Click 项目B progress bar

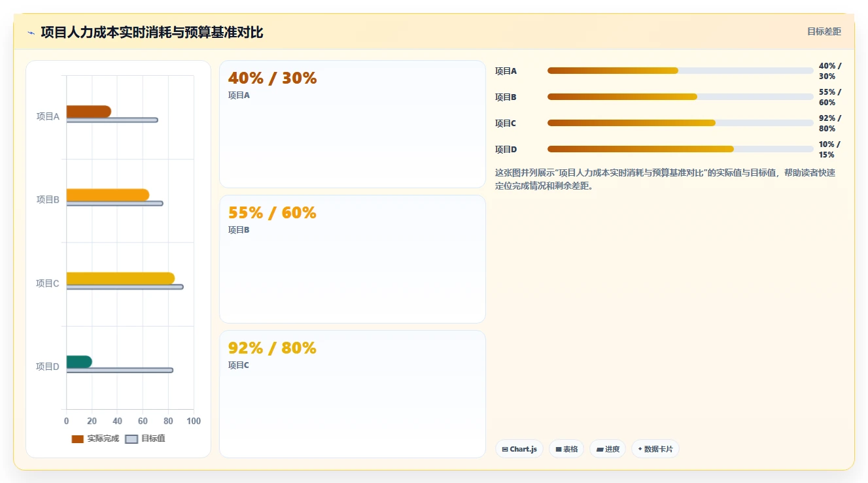(x=680, y=97)
